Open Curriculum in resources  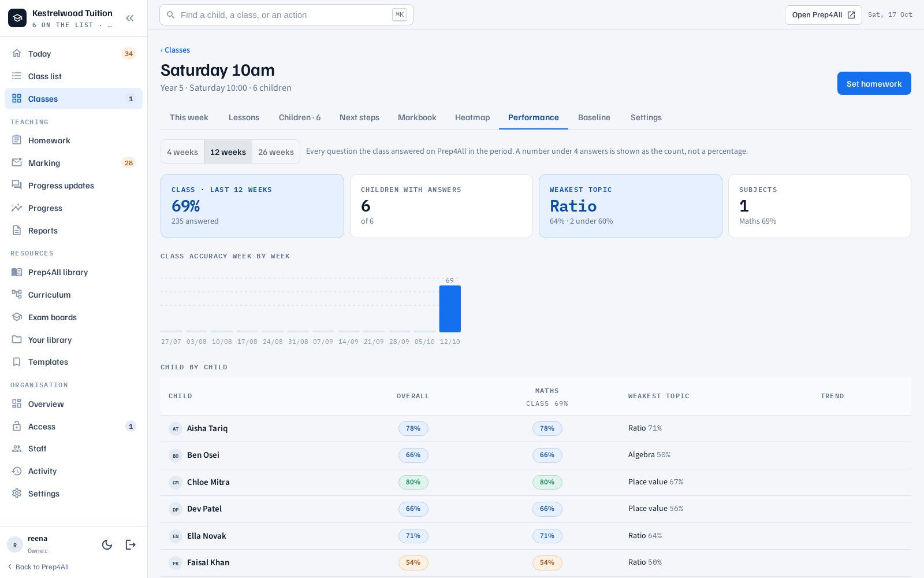[x=73, y=295]
